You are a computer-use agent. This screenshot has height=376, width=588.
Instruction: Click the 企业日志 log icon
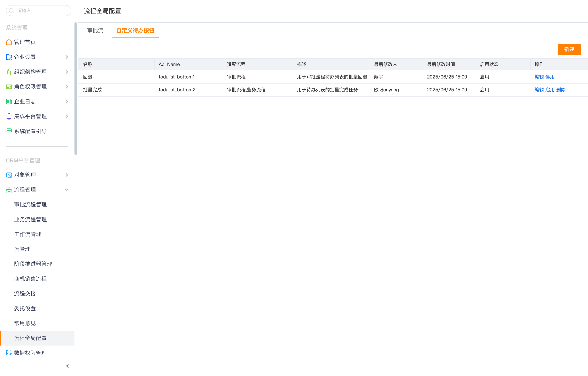tap(9, 102)
